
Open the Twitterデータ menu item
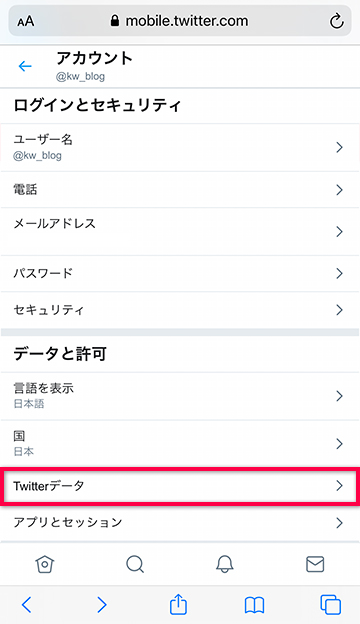[180, 486]
